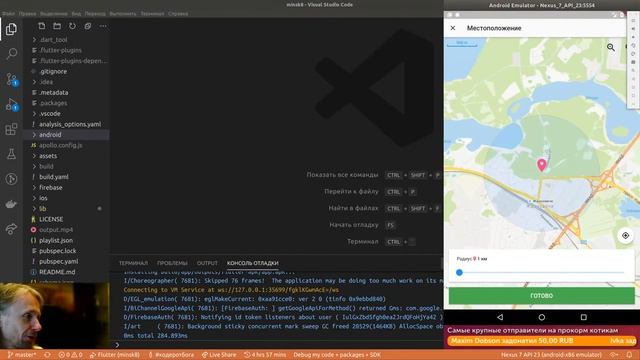Viewport: 640px width, 360px height.
Task: Click Debug my code + packages + SDK
Action: 337,355
